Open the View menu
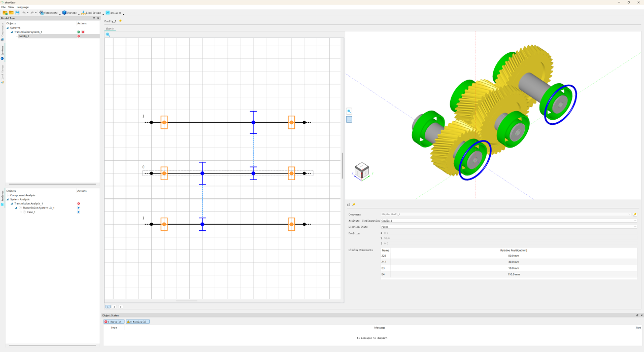Screen dimensions: 644x352 [x=11, y=7]
